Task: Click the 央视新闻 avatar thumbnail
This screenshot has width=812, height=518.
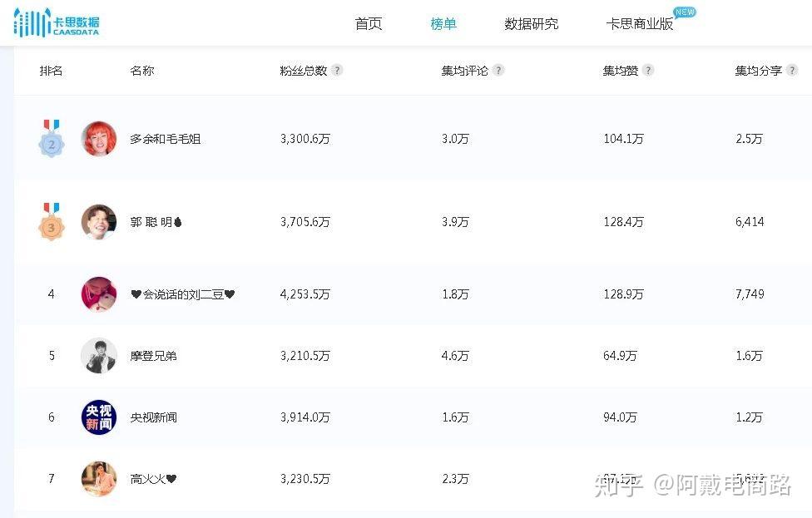Action: 99,417
